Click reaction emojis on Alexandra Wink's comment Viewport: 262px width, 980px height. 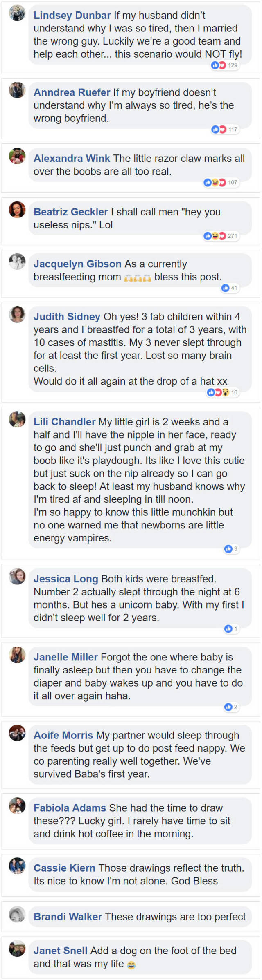215,183
